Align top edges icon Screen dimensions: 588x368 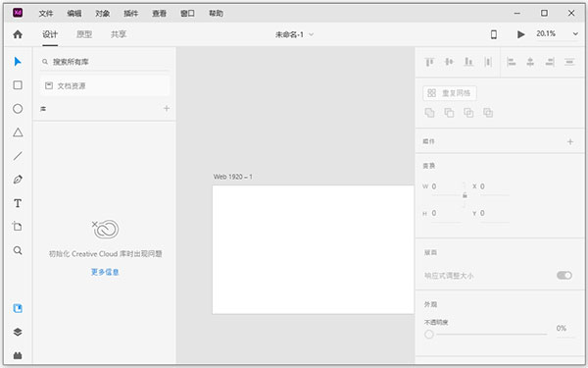tap(429, 62)
